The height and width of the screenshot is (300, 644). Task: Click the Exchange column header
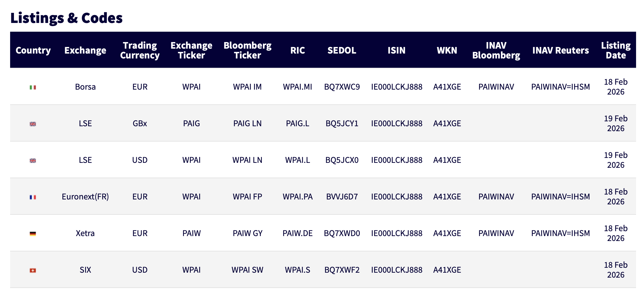[x=85, y=50]
